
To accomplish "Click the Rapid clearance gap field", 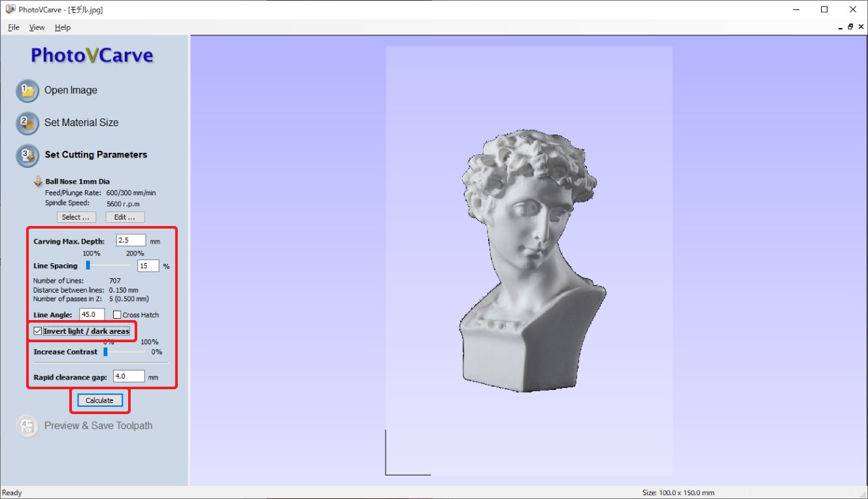I will pos(128,376).
